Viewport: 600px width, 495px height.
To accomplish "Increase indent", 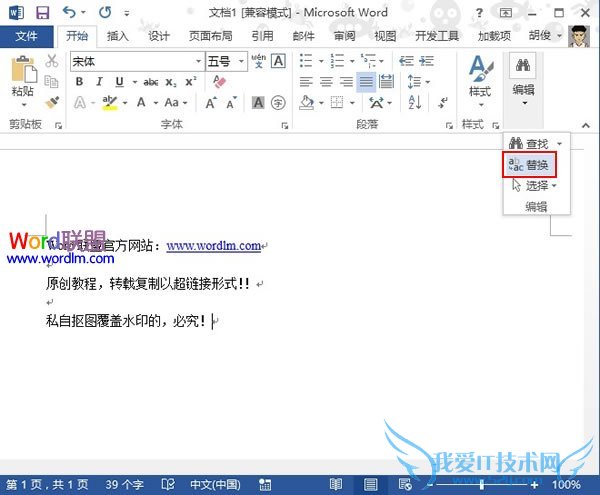I will coord(426,61).
